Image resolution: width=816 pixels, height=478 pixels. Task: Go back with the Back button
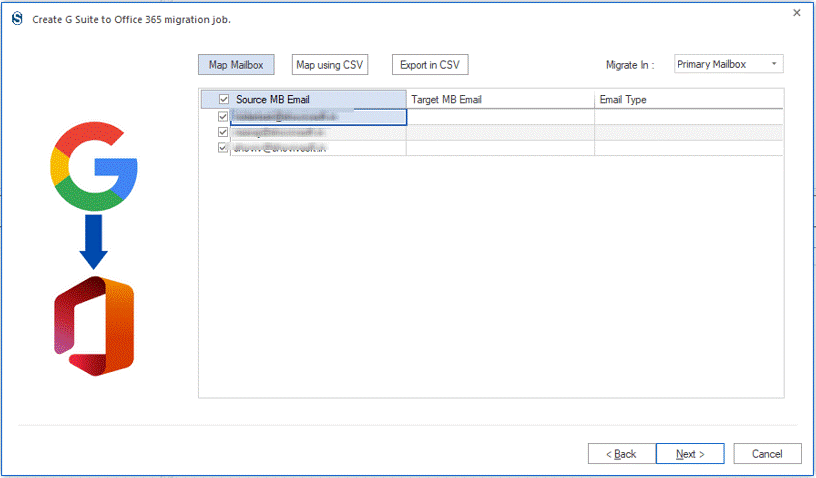coord(621,454)
